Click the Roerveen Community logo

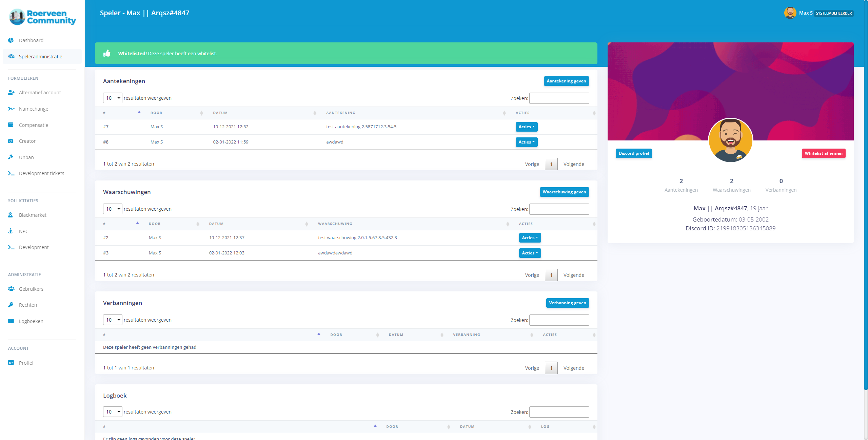pyautogui.click(x=42, y=17)
